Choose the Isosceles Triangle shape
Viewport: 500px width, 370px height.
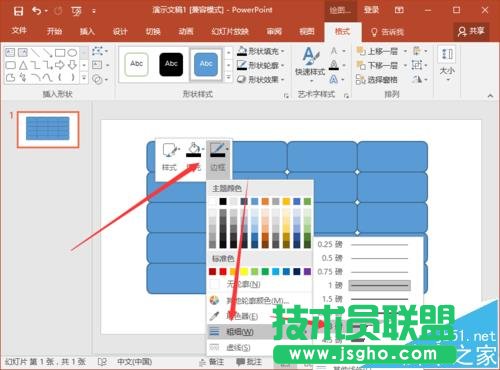pyautogui.click(x=23, y=65)
